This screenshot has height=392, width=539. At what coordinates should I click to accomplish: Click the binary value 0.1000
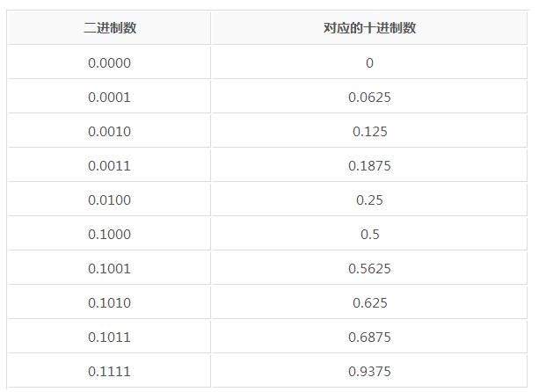[110, 234]
